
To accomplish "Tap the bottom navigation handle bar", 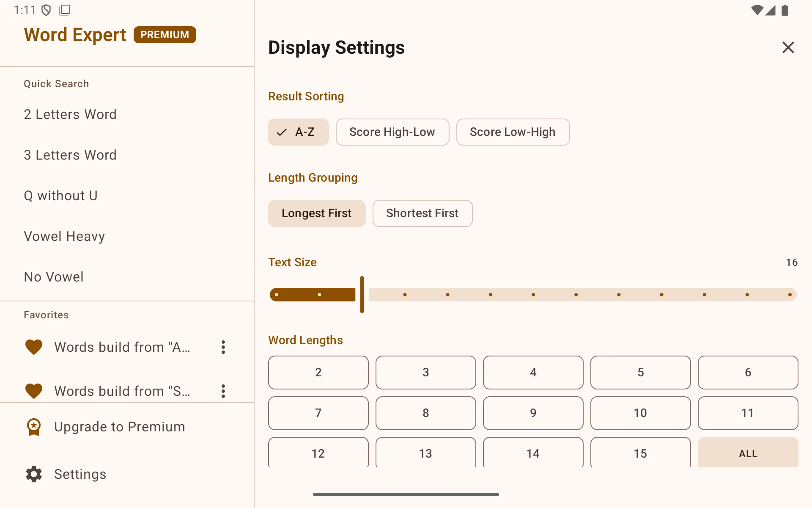I will [x=406, y=494].
